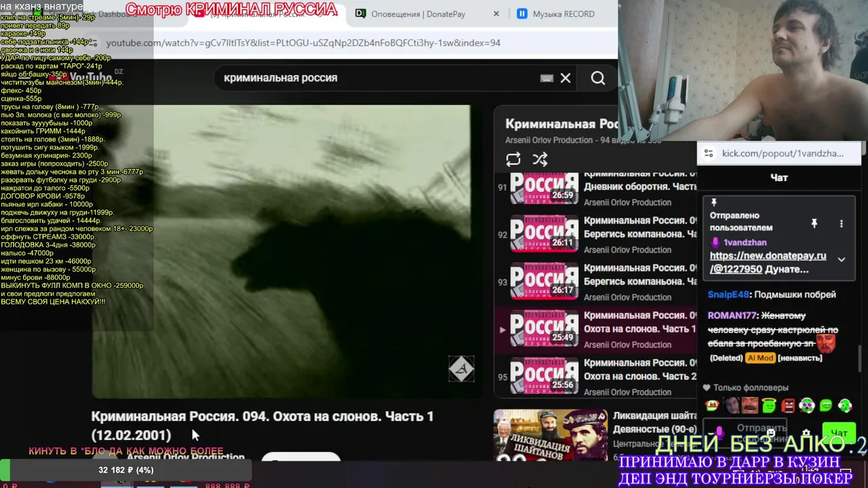Click the green 'Чат' send button
This screenshot has width=868, height=488.
pos(839,433)
